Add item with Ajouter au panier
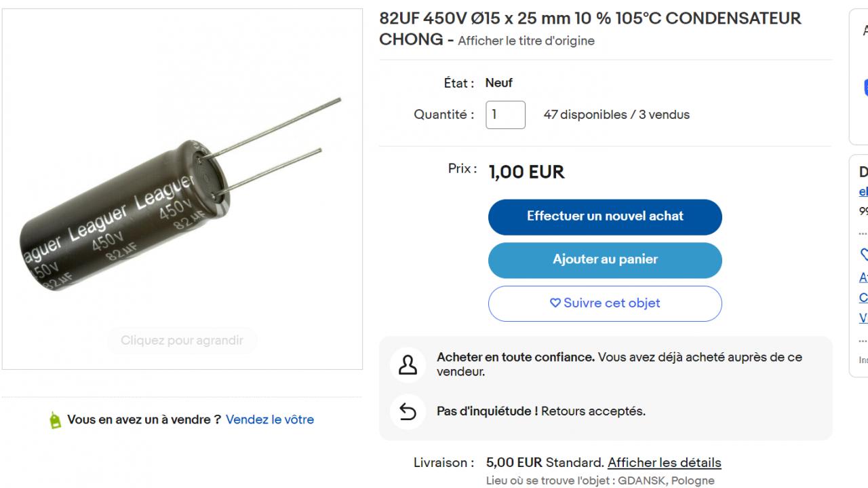Screen dimensions: 868x488 coord(605,260)
